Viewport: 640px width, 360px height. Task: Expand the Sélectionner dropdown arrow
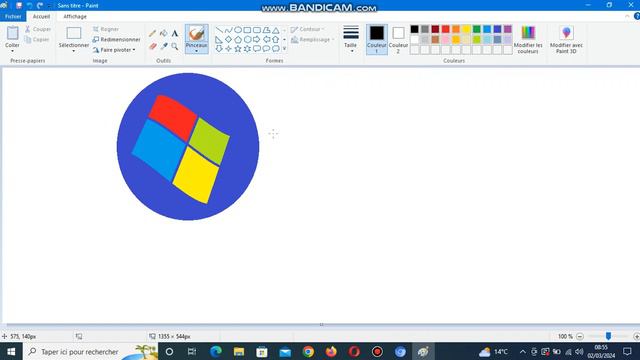pyautogui.click(x=73, y=51)
